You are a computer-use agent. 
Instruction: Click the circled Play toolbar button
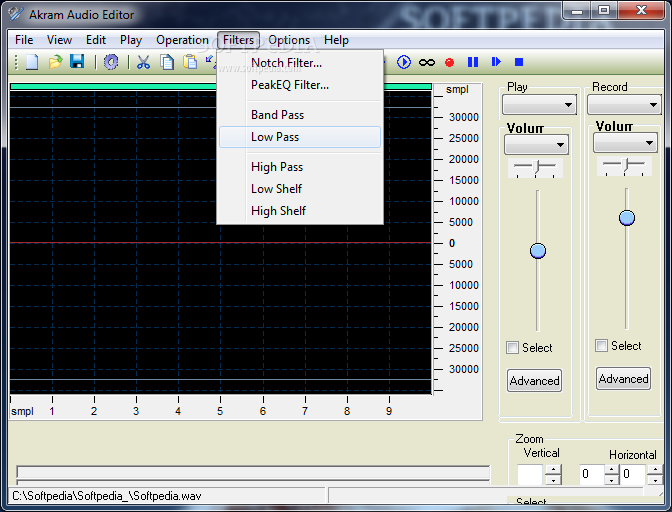coord(404,62)
